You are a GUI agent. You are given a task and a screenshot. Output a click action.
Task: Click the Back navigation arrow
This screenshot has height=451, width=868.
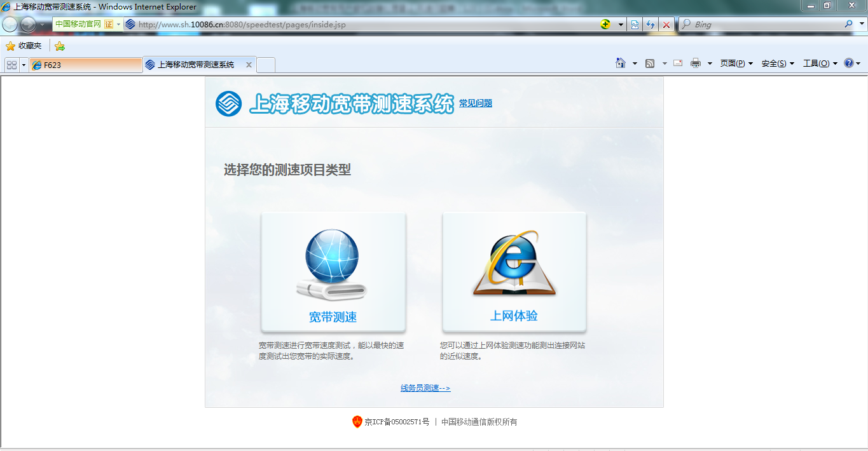pos(10,25)
